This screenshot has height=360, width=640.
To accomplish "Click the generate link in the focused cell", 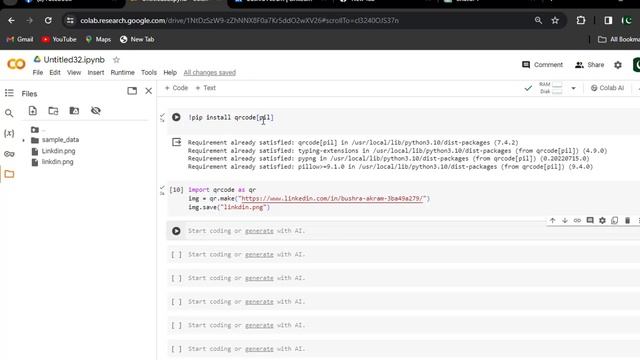I will pos(259,231).
